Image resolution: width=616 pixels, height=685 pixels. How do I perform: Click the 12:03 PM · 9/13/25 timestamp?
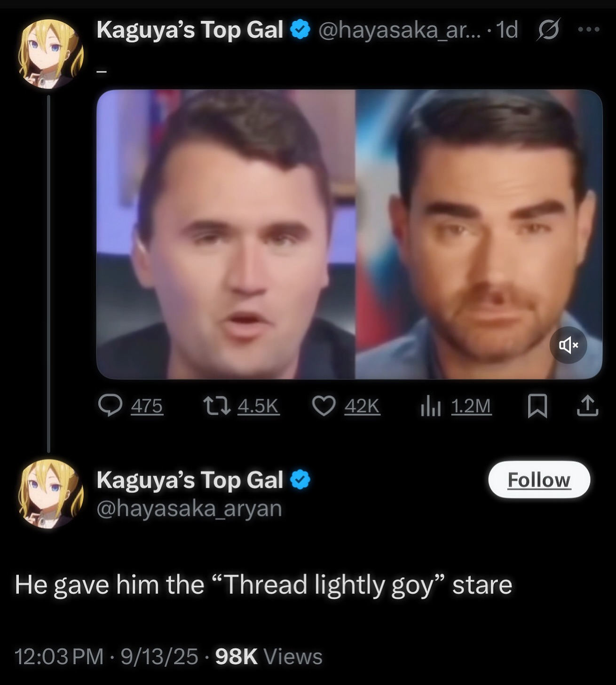click(x=106, y=656)
